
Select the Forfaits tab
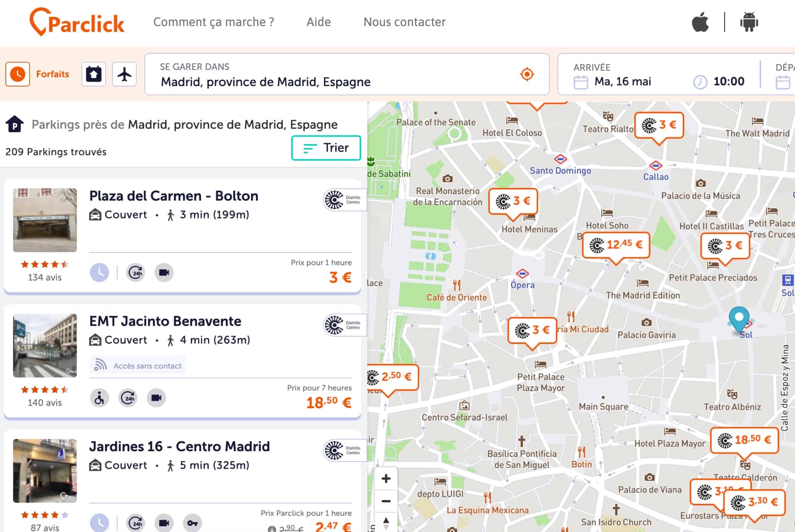(53, 74)
